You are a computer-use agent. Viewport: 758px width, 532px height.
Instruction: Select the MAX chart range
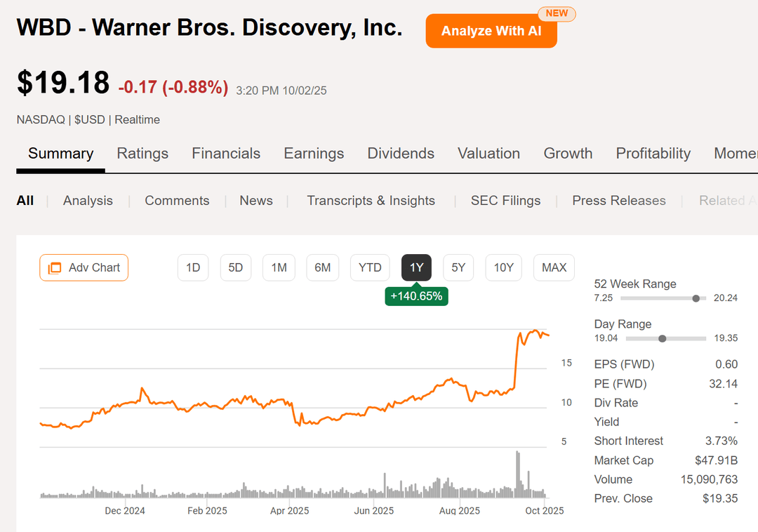pyautogui.click(x=554, y=267)
